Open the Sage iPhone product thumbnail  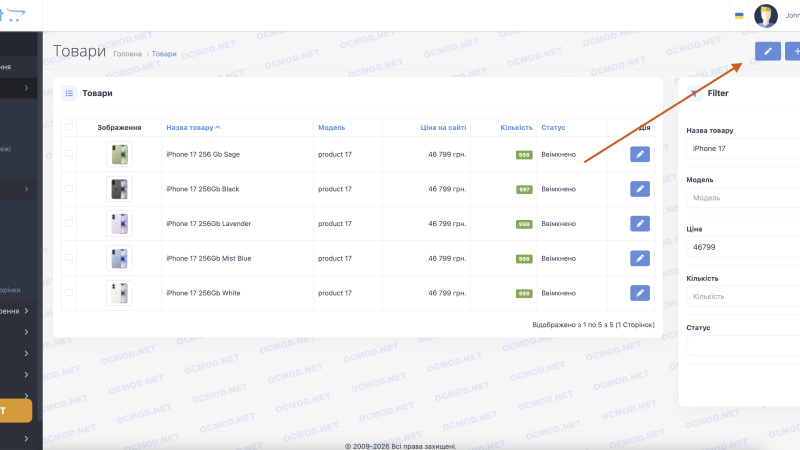click(119, 154)
